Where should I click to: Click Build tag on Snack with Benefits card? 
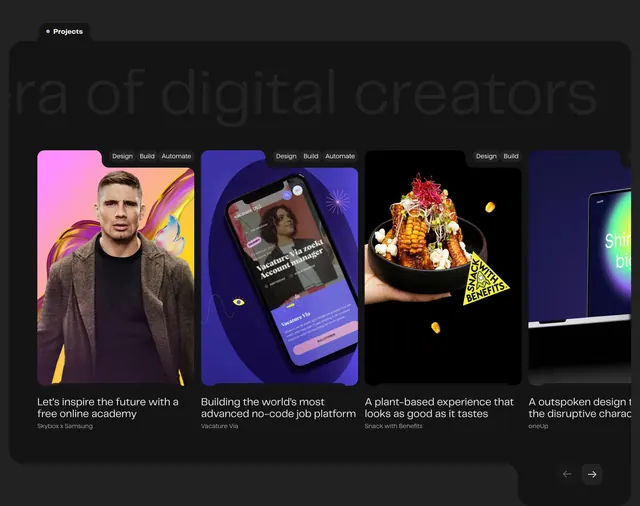pos(511,156)
